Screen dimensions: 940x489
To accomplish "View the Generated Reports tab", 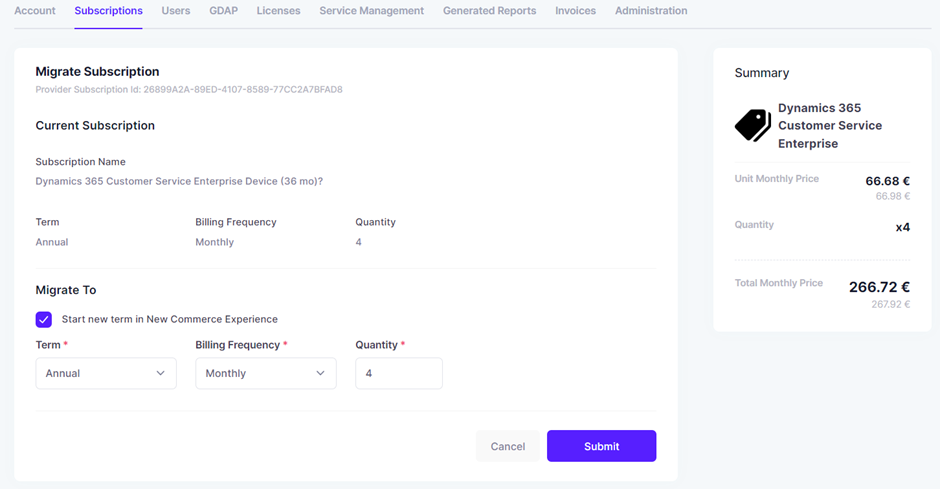I will (x=490, y=11).
